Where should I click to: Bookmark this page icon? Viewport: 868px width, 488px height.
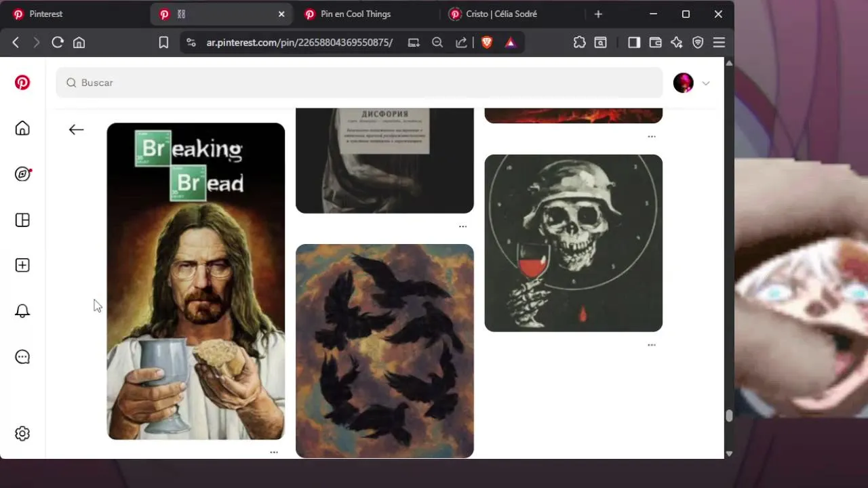[x=163, y=43]
